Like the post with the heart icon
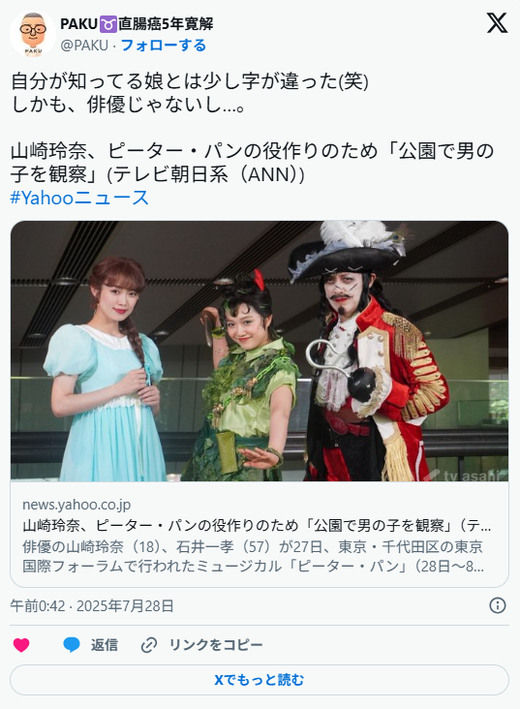The width and height of the screenshot is (520, 709). pyautogui.click(x=21, y=645)
